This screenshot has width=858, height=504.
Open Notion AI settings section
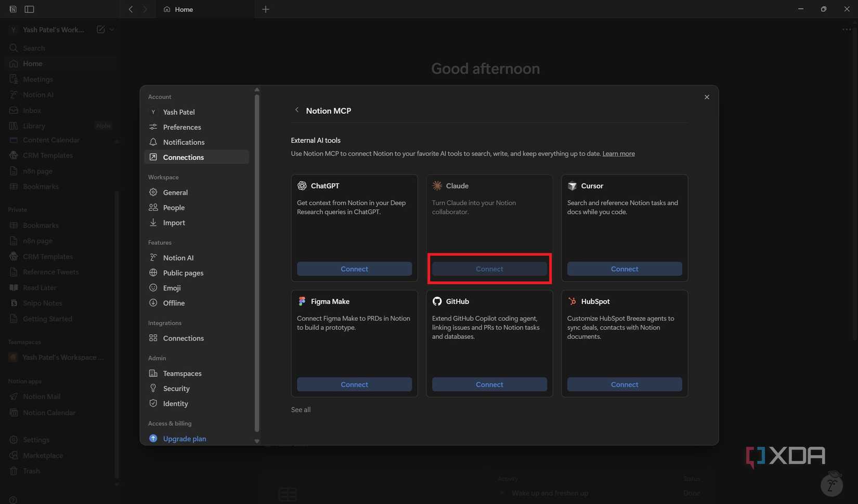pos(178,258)
